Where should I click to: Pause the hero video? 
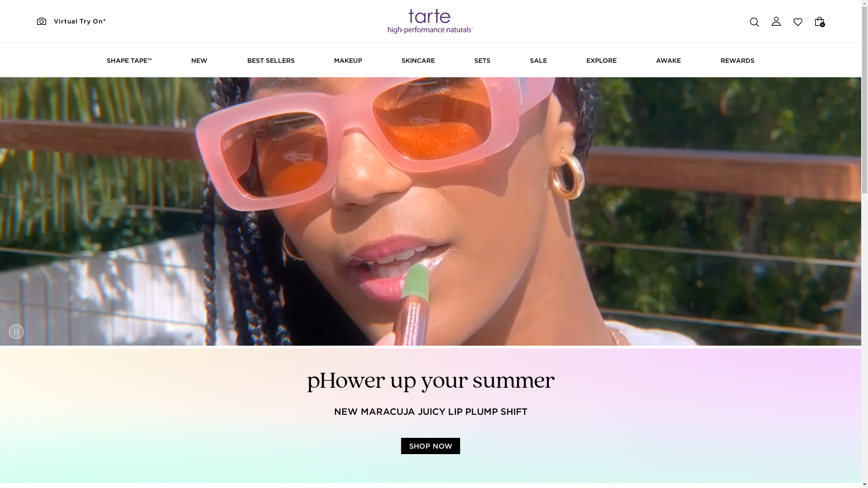(16, 332)
